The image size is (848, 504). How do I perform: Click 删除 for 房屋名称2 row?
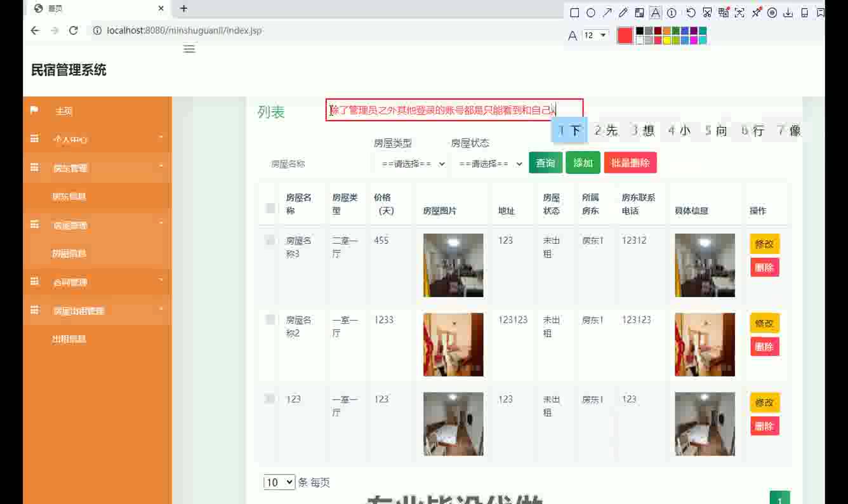tap(764, 347)
